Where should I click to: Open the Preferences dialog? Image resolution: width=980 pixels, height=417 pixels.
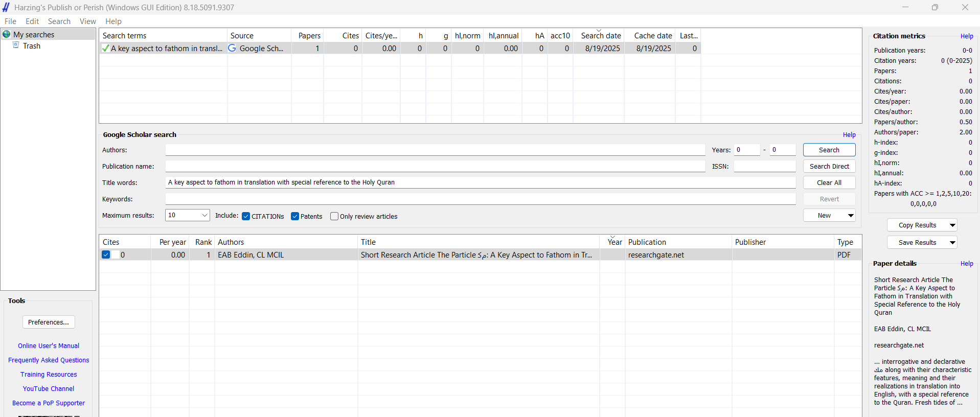click(x=49, y=322)
